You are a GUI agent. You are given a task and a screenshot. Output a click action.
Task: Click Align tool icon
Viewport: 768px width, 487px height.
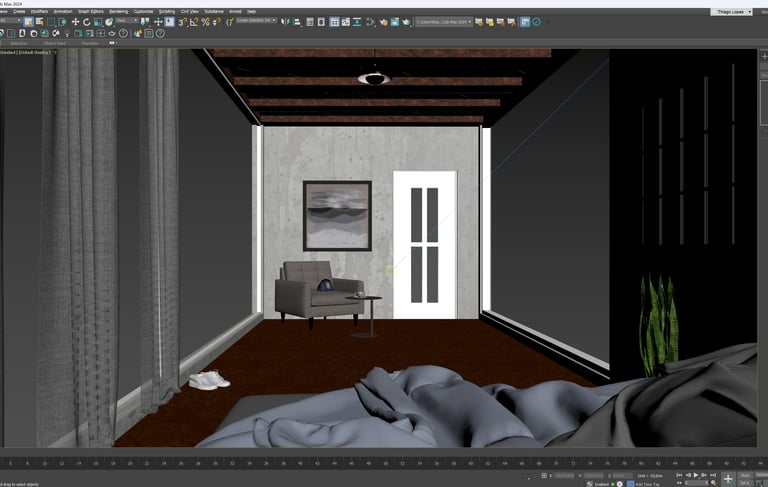pos(297,22)
